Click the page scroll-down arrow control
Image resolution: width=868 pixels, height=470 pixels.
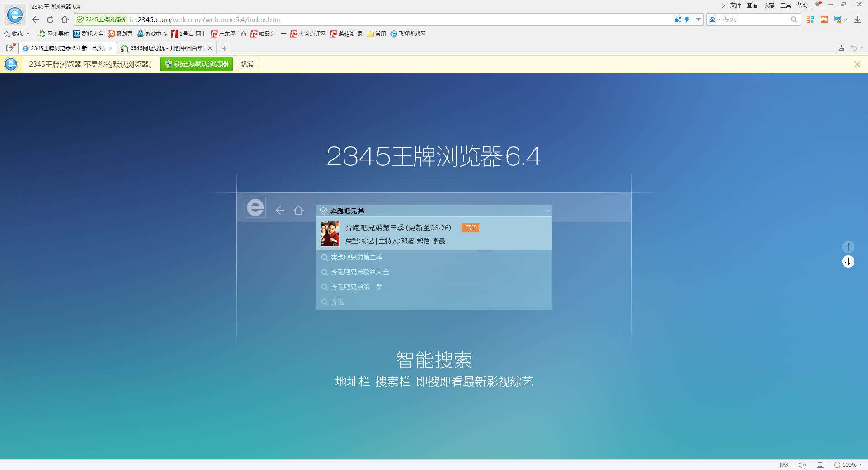(848, 262)
